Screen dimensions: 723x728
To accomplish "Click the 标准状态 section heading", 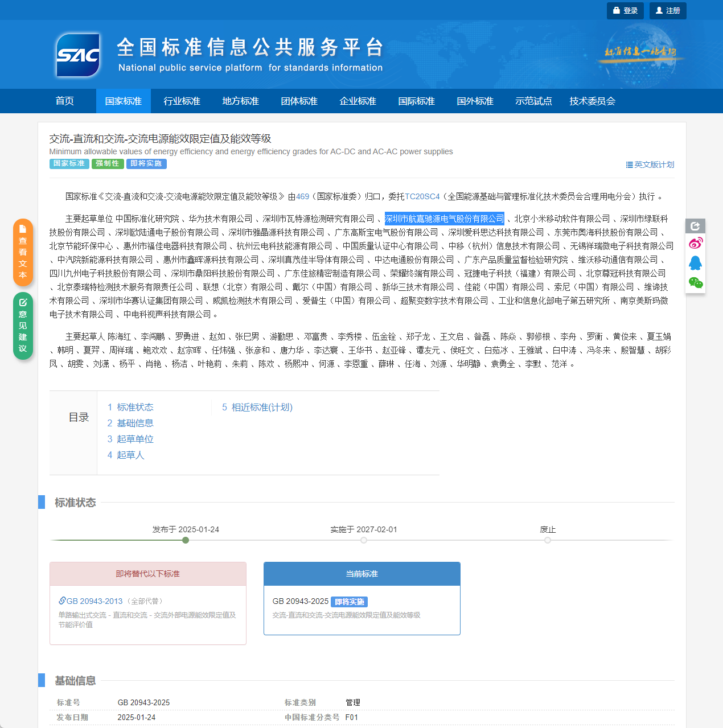I will pos(75,503).
